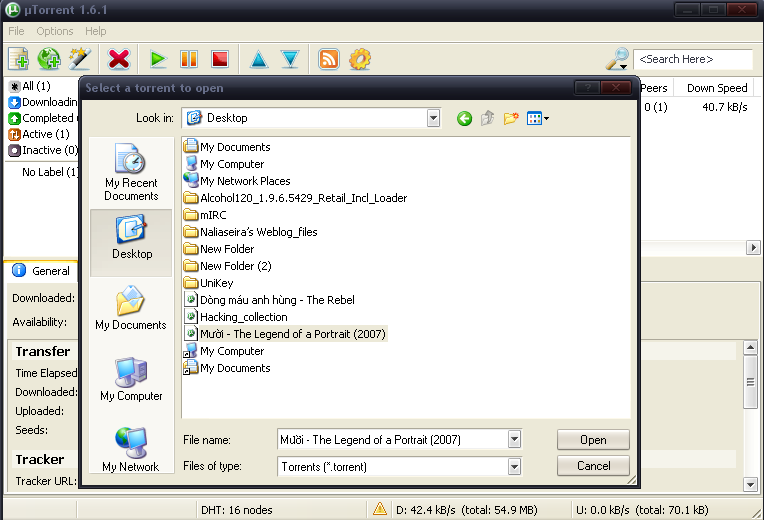
Task: Select Dòng máu anh hùng - The Rebel torrent
Action: coord(269,300)
